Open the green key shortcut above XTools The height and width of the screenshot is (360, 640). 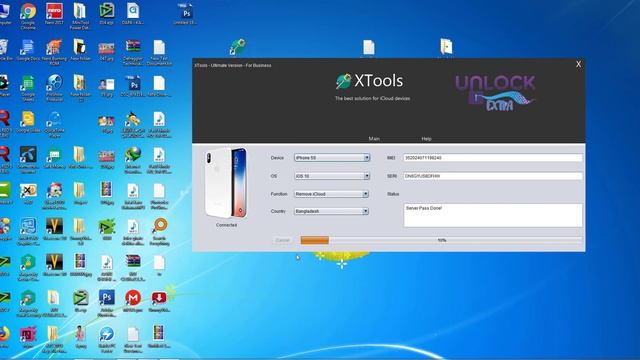pos(237,47)
